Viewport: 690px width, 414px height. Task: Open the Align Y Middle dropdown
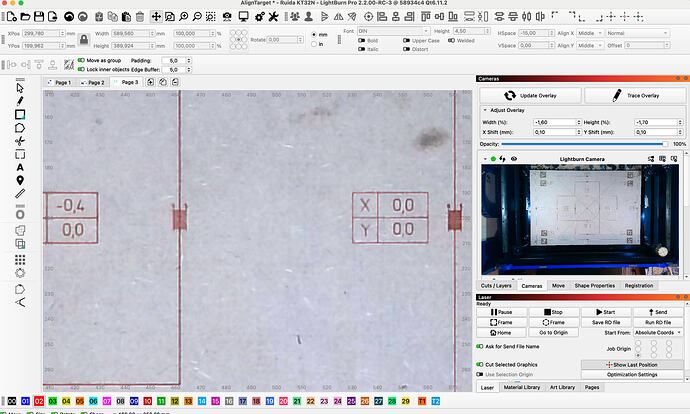click(x=590, y=45)
